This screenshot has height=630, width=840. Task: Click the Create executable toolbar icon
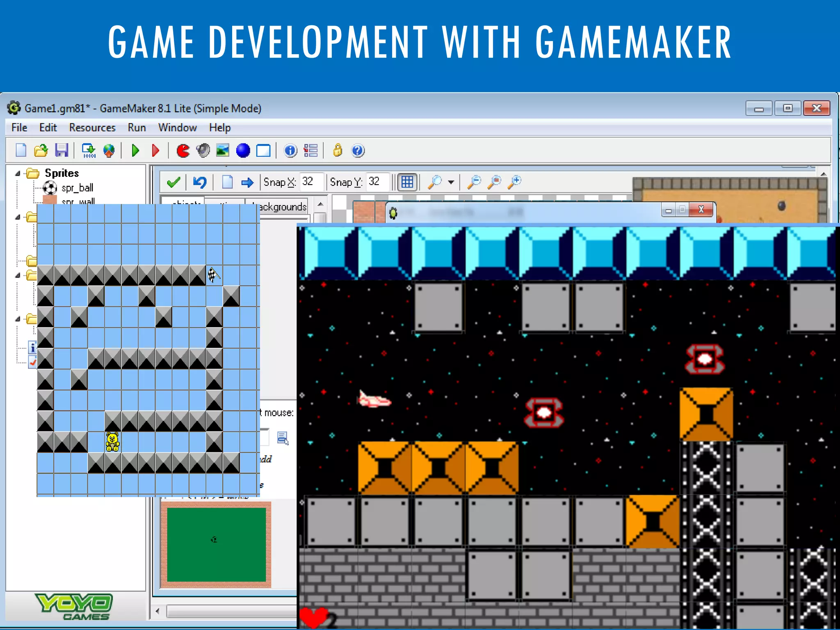(89, 151)
